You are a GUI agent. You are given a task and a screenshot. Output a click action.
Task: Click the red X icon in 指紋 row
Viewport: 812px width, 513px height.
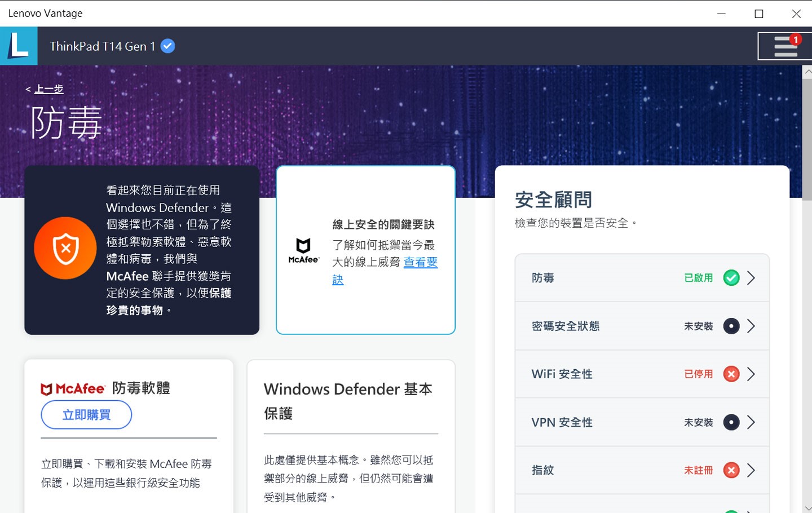tap(731, 470)
